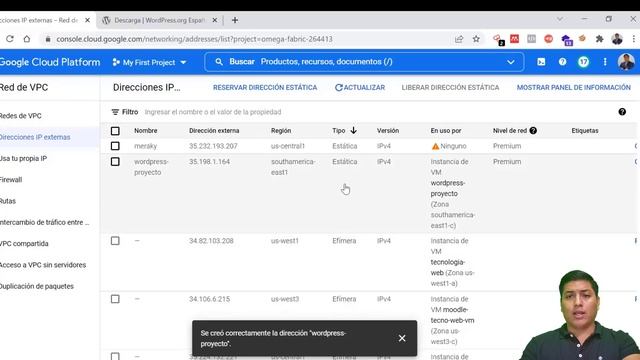This screenshot has height=360, width=640.
Task: Switch to the Descarga WordPress.org browser tab
Action: [x=159, y=20]
